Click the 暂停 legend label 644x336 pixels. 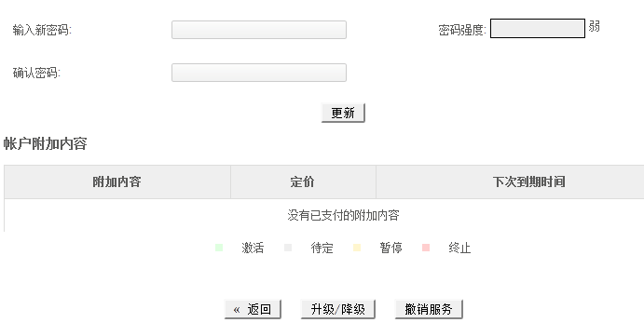click(391, 248)
